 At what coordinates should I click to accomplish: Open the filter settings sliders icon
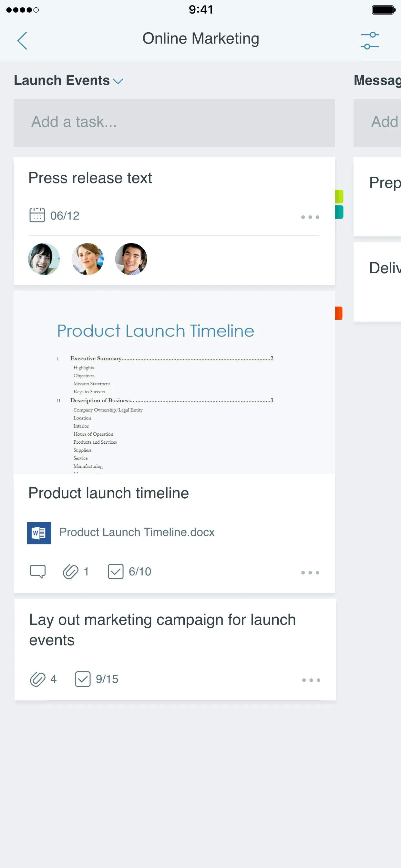pyautogui.click(x=370, y=41)
